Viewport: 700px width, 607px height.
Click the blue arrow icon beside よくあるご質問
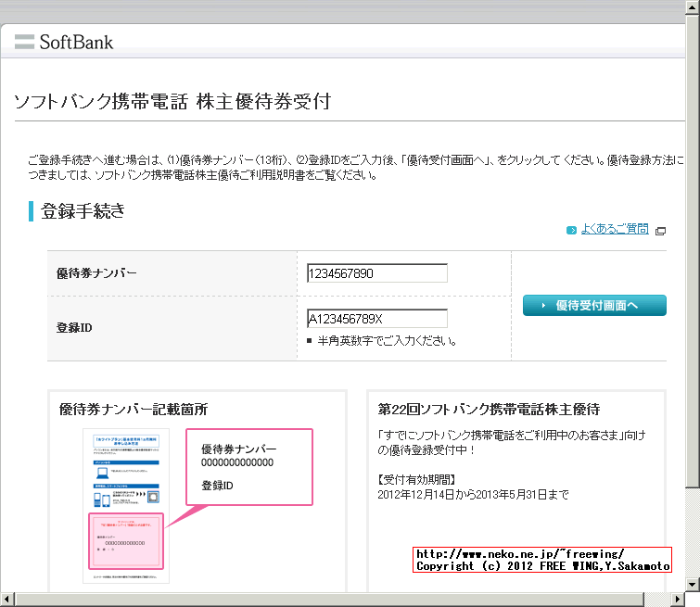click(571, 231)
